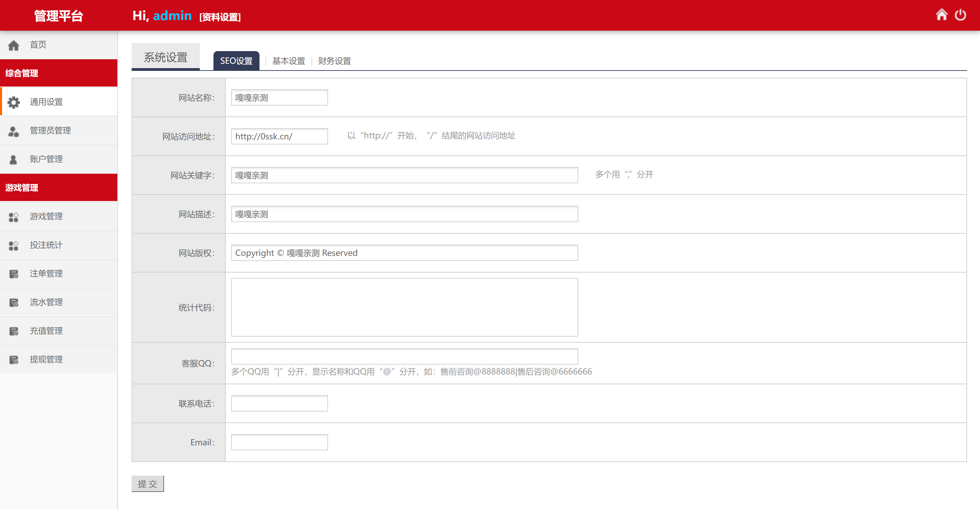The height and width of the screenshot is (509, 980).
Task: Submit the form with 提 交 button
Action: 148,483
